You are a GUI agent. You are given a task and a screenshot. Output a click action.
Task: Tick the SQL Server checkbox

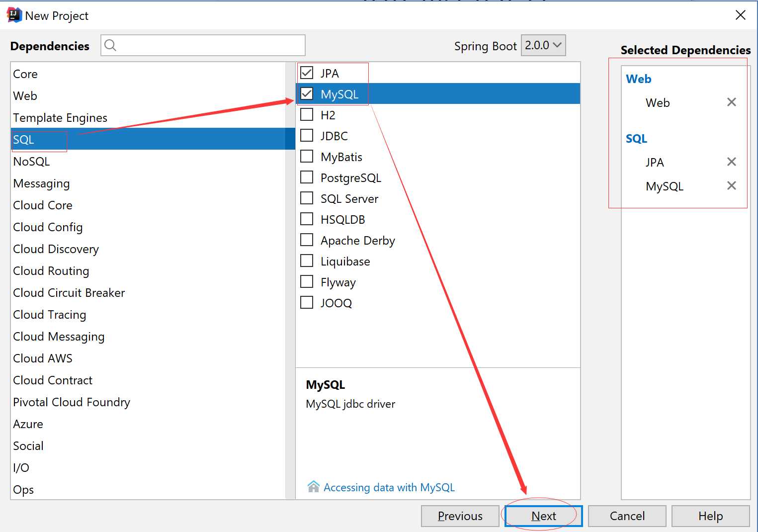click(x=307, y=198)
